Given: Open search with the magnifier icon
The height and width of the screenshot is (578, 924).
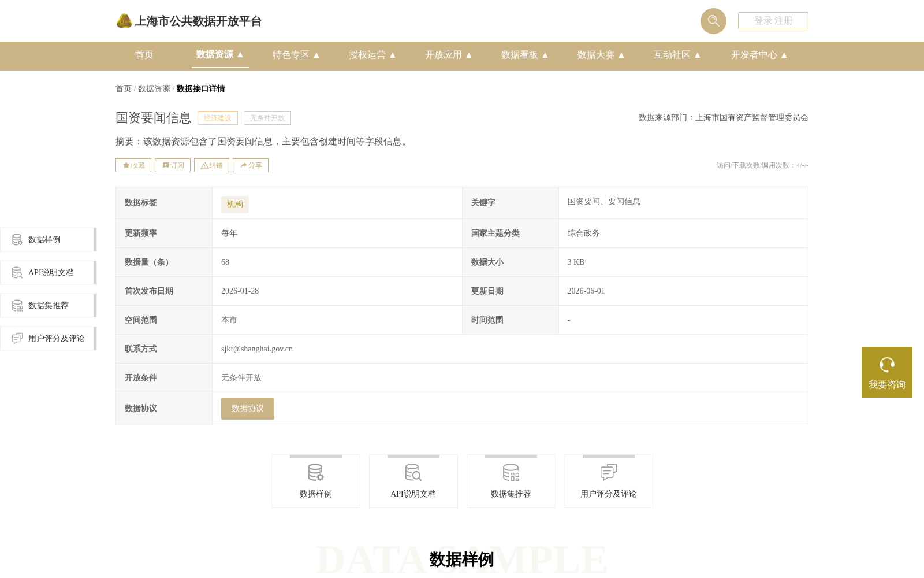Looking at the screenshot, I should coord(713,21).
